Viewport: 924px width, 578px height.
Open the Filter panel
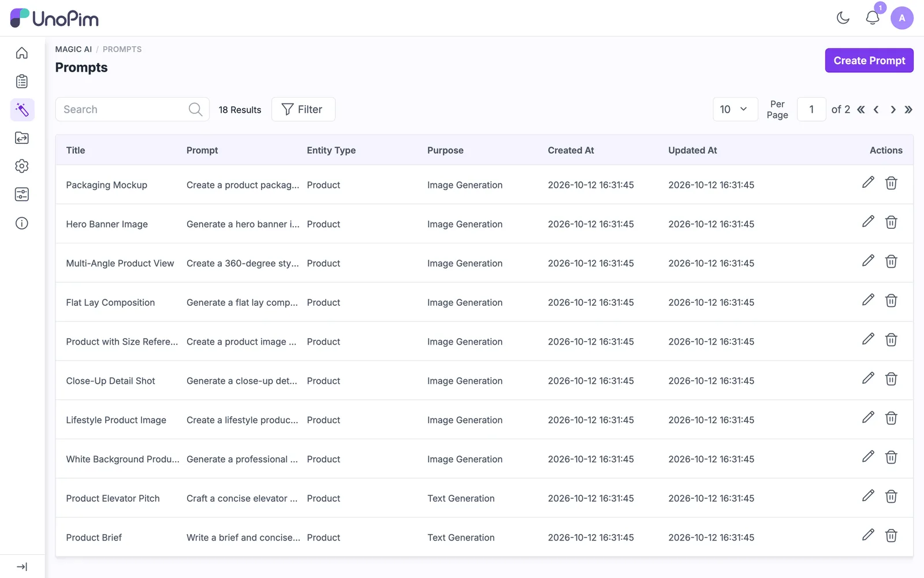(x=303, y=109)
